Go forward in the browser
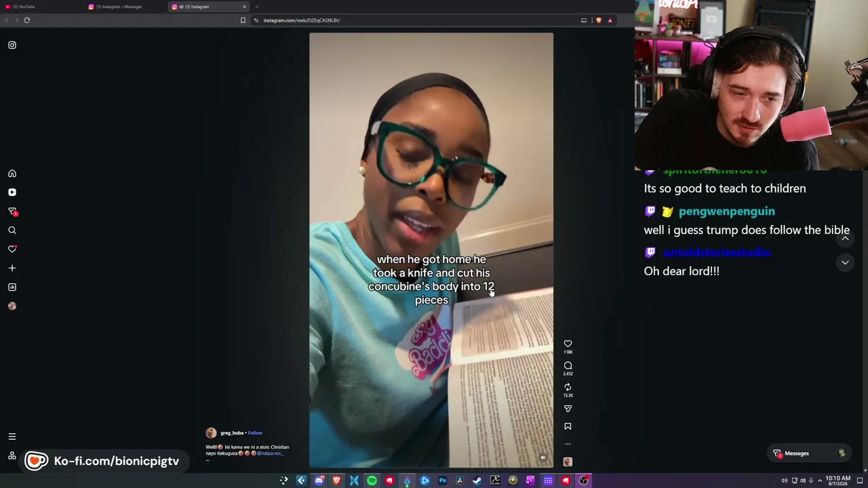This screenshot has width=868, height=488. click(x=16, y=20)
